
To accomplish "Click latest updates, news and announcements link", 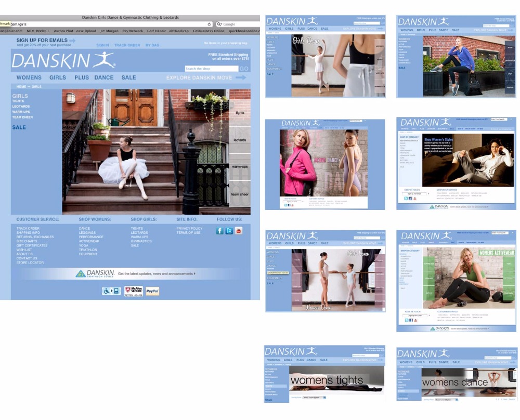I will 157,274.
